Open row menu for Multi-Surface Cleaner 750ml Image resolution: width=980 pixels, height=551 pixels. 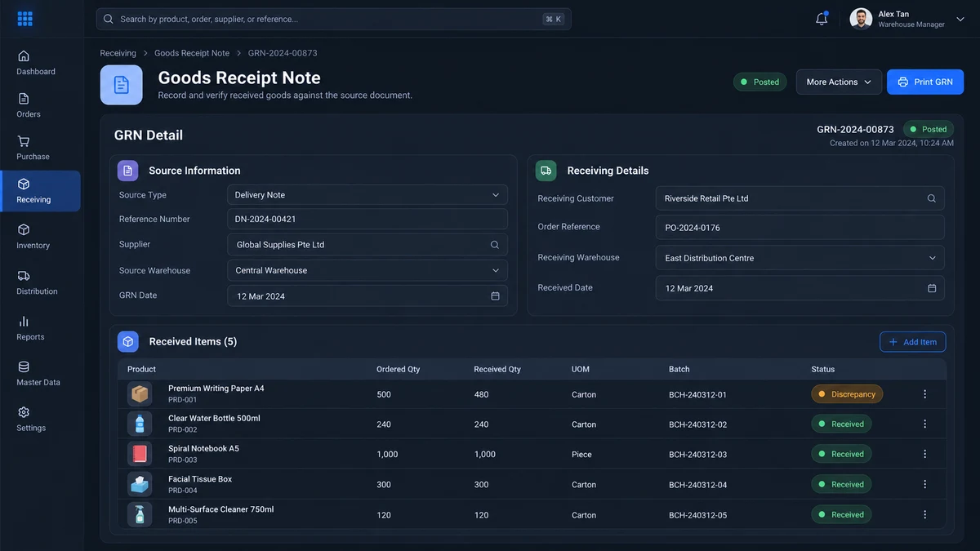pyautogui.click(x=924, y=514)
